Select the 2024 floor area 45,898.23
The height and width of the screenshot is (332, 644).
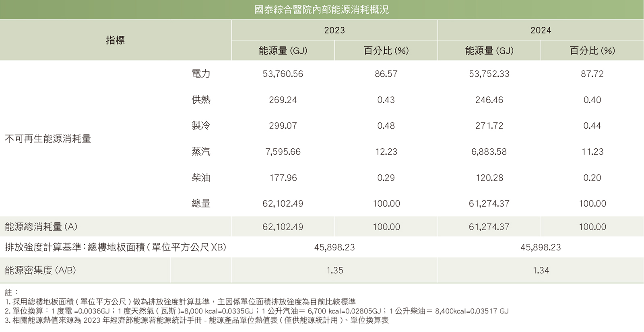(x=541, y=248)
